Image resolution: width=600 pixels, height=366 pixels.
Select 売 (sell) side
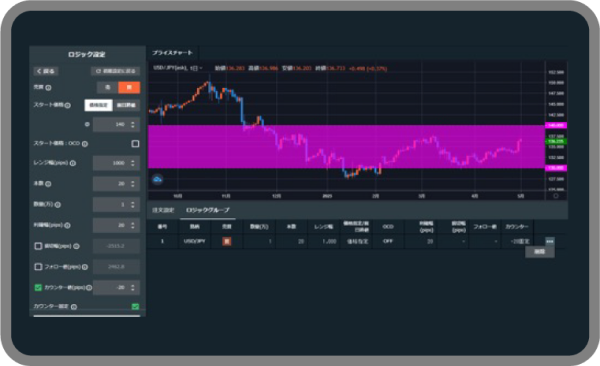[108, 87]
